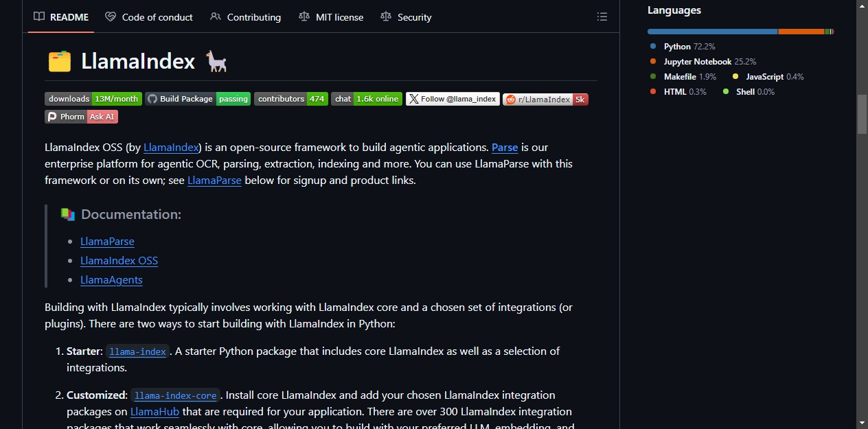Click the green dot beside Shell
Screen dimensions: 868x429
[x=726, y=92]
